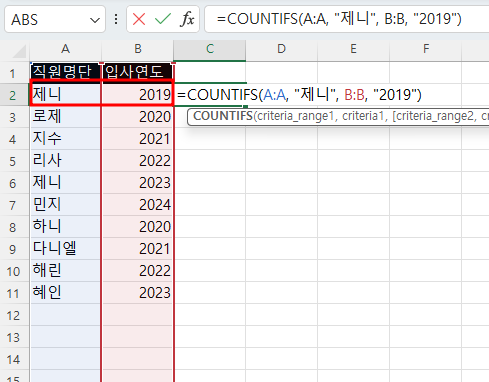
Task: Click cell A2 containing 제니
Action: (65, 94)
